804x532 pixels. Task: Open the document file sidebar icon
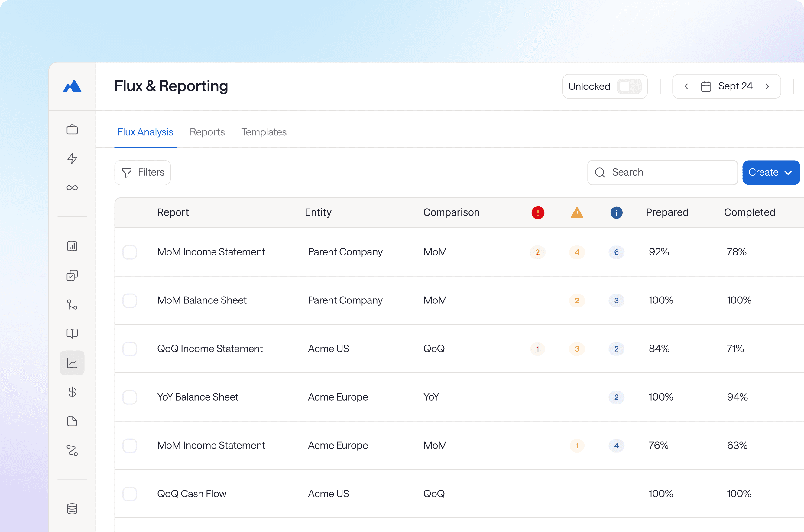[72, 421]
